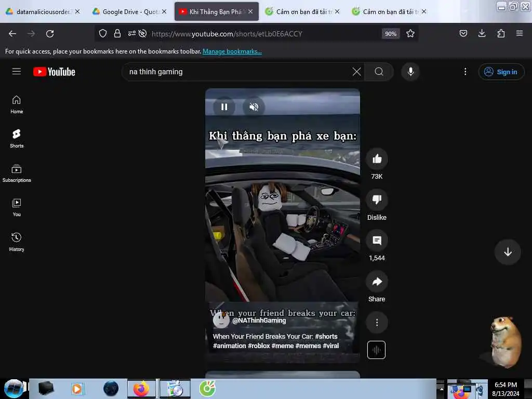The height and width of the screenshot is (399, 532).
Task: Click the #animation hashtag
Action: pos(229,345)
